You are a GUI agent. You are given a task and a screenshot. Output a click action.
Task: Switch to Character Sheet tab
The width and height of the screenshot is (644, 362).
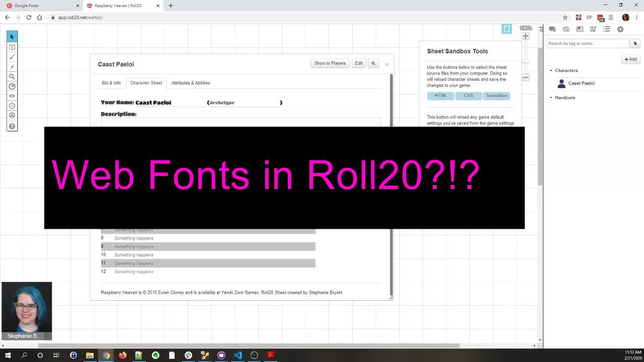[146, 83]
